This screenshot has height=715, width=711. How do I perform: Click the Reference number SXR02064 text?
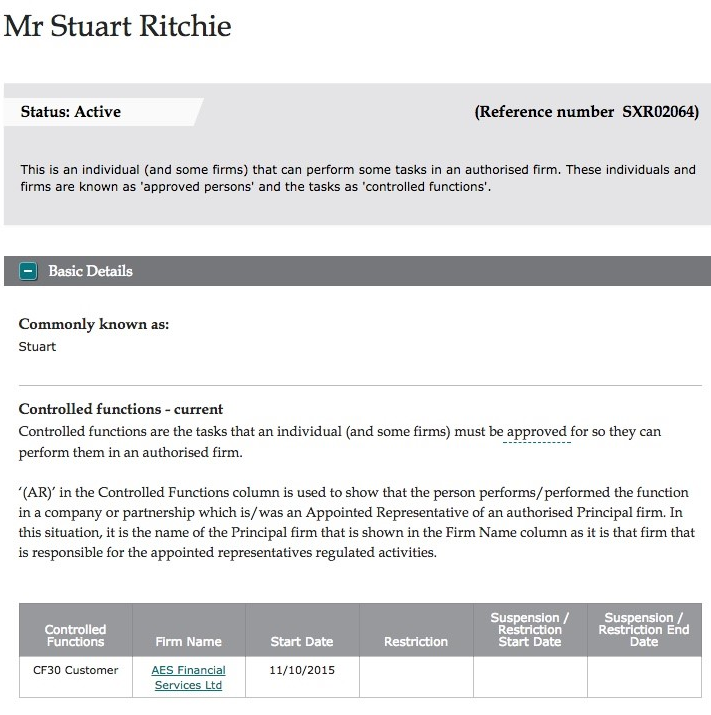pos(587,112)
